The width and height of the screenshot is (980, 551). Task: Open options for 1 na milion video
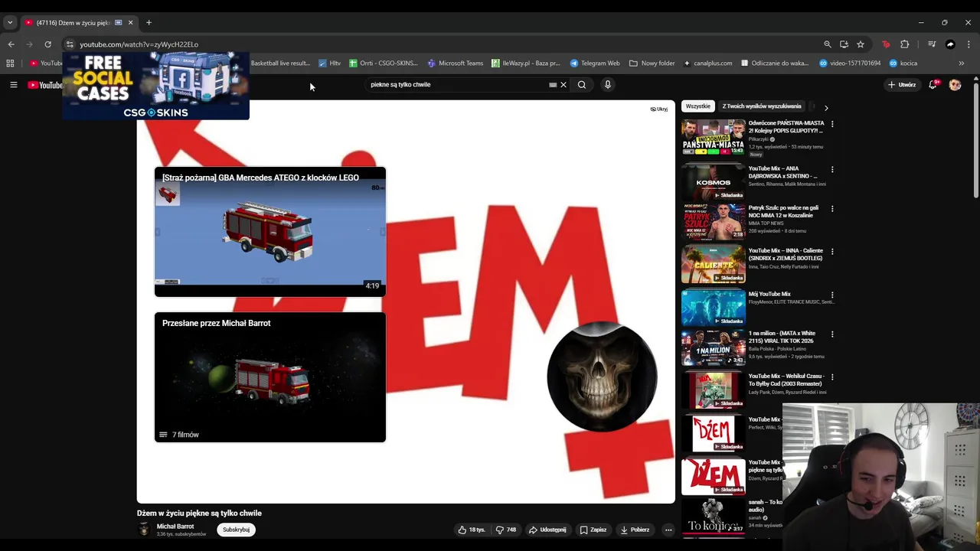click(x=832, y=334)
